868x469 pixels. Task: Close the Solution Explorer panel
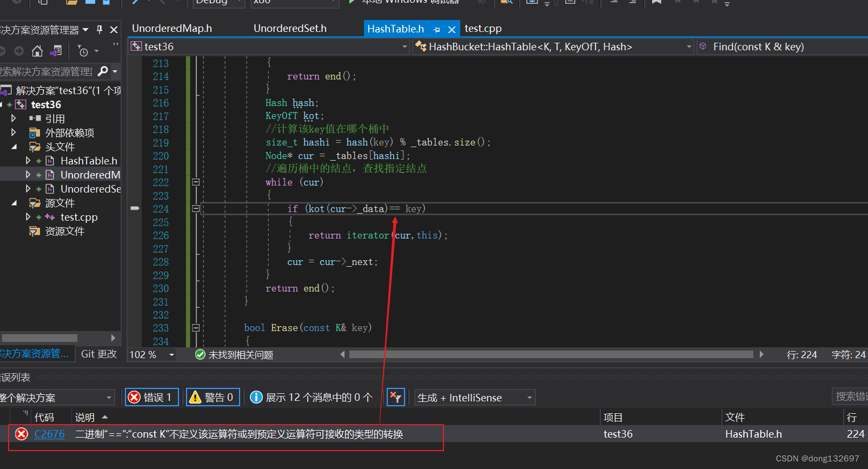click(x=114, y=30)
